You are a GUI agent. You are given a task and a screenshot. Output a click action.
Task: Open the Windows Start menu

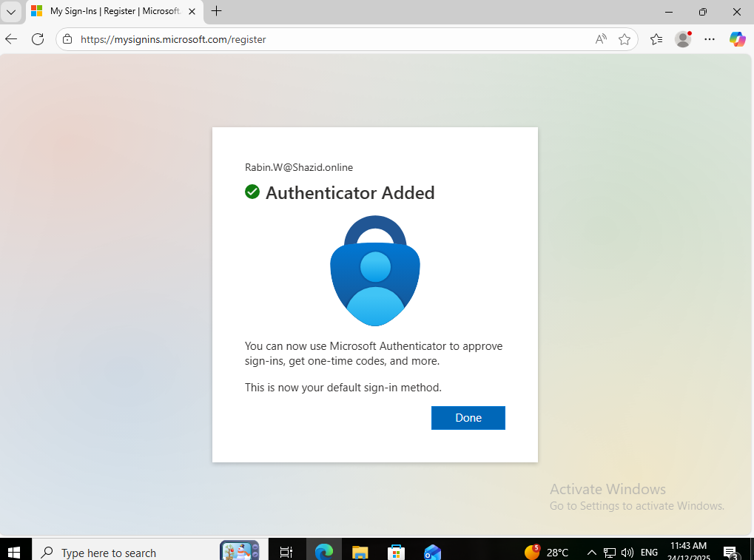click(14, 552)
